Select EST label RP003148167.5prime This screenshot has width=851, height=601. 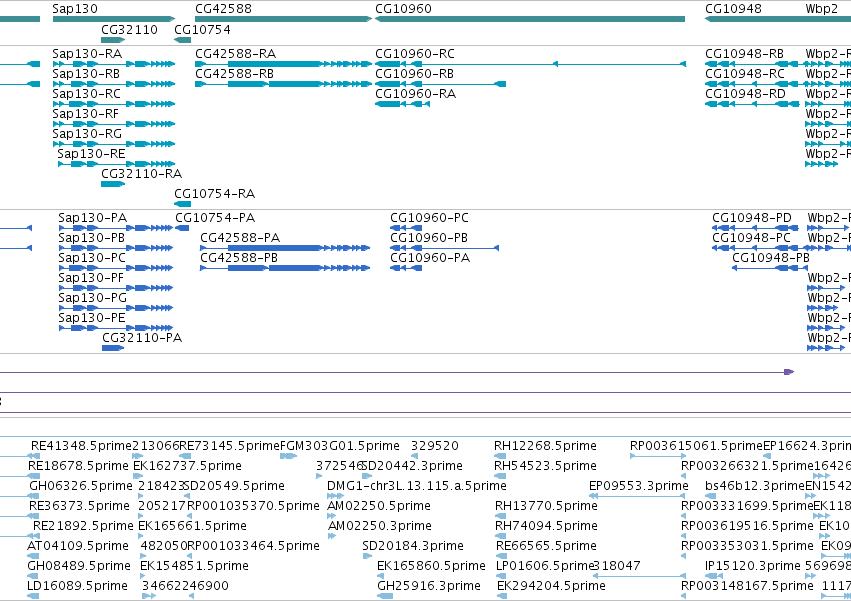747,586
